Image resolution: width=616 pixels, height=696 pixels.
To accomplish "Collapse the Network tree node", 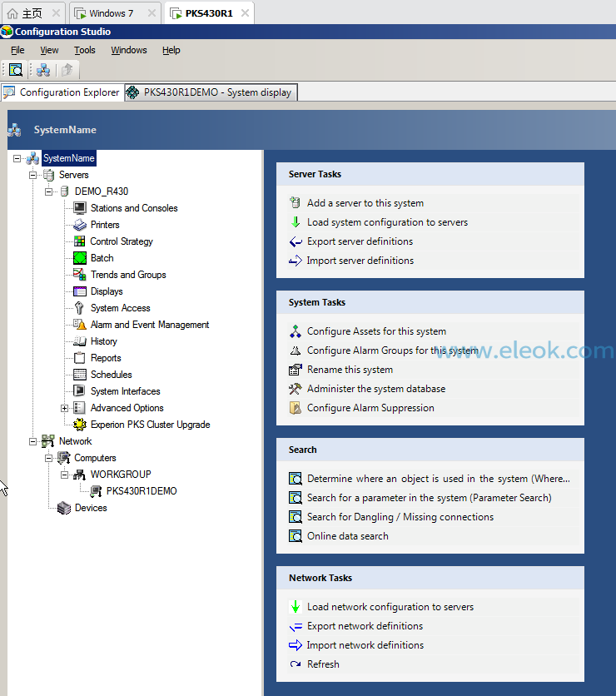I will (x=32, y=441).
